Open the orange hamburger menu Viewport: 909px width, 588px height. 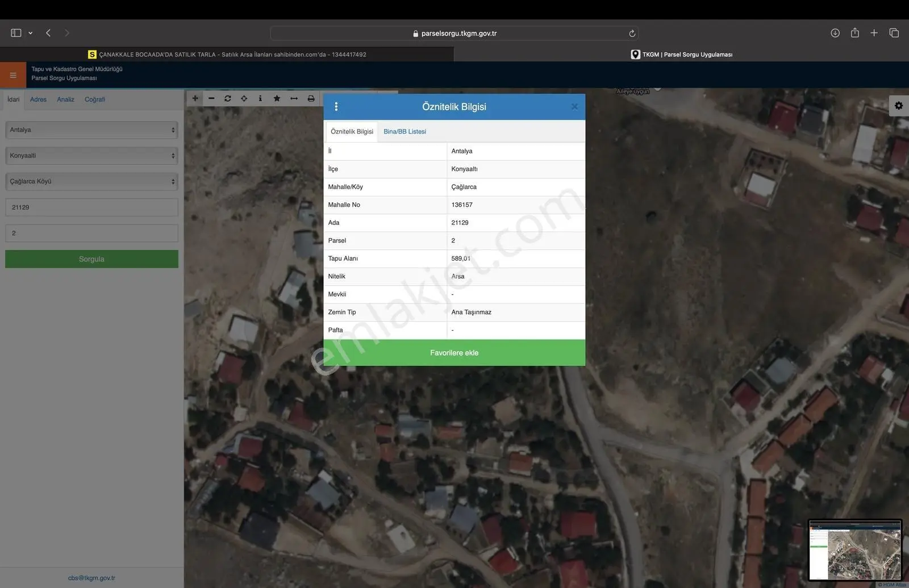(13, 75)
